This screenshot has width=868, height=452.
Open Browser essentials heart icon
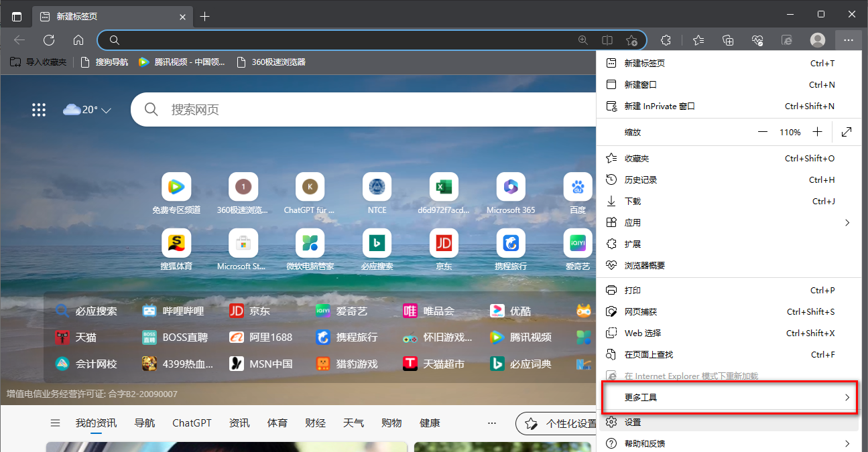(757, 40)
